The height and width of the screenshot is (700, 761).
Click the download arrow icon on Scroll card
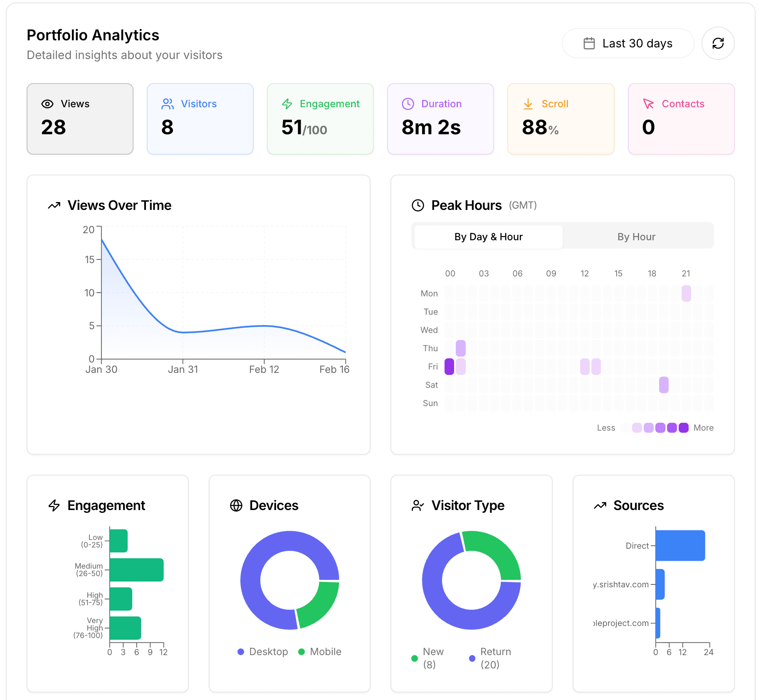coord(528,104)
